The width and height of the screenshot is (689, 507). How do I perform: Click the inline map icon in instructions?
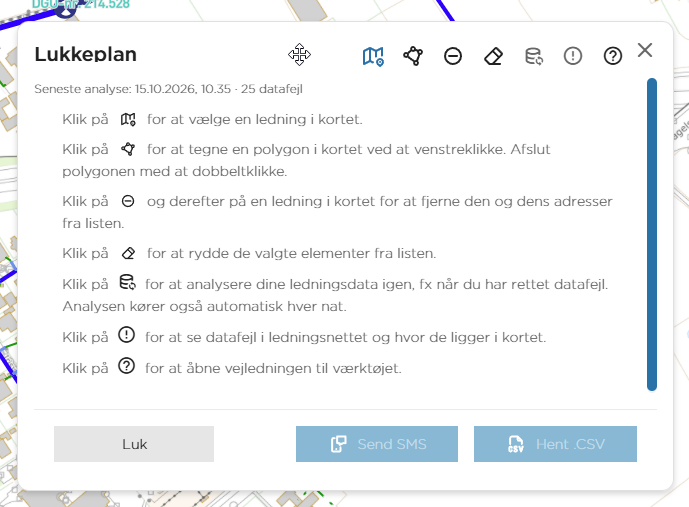pyautogui.click(x=128, y=119)
